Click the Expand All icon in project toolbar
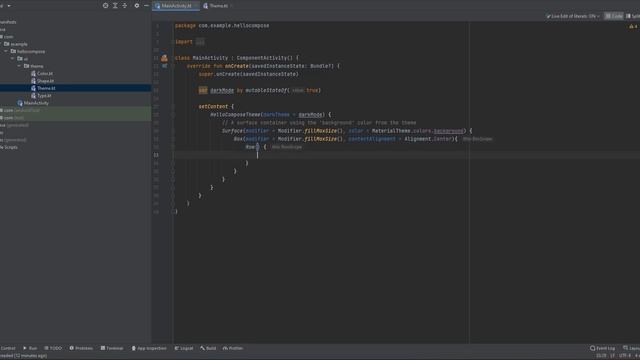 tap(115, 6)
